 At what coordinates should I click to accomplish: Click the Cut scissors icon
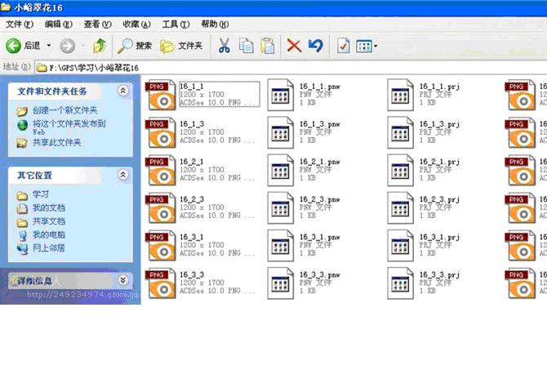[x=223, y=46]
